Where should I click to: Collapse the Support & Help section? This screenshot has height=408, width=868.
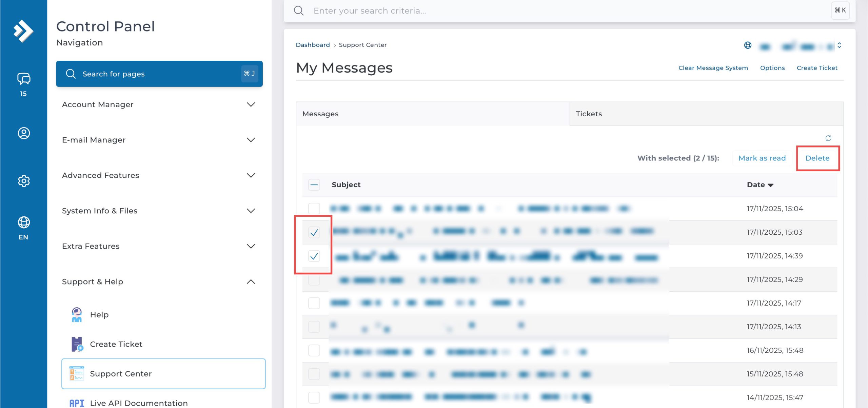click(251, 281)
